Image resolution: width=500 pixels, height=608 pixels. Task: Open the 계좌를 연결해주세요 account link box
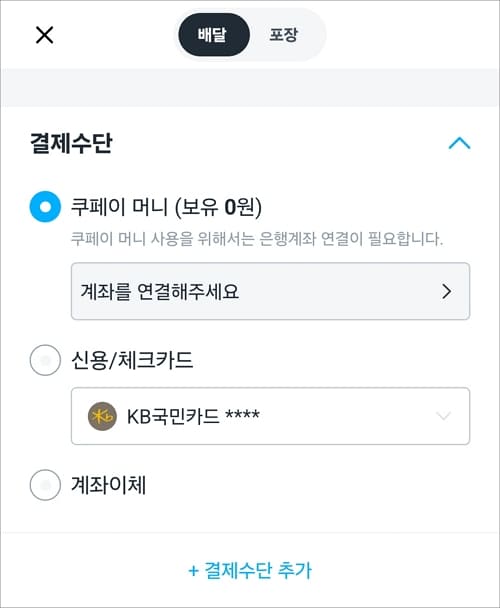pyautogui.click(x=270, y=291)
